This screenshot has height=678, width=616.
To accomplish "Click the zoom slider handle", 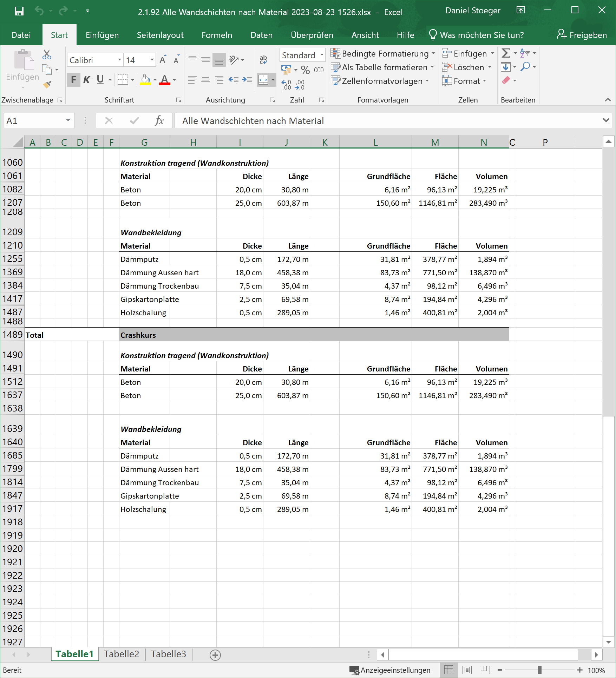I will click(x=539, y=670).
